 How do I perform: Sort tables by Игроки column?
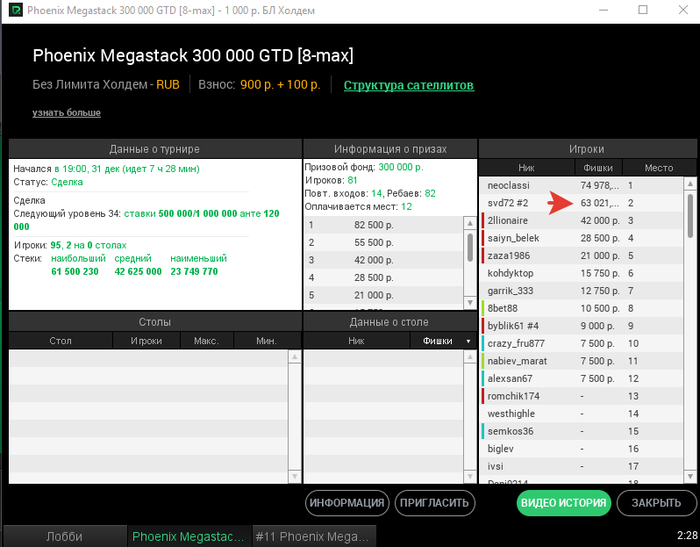(x=146, y=341)
